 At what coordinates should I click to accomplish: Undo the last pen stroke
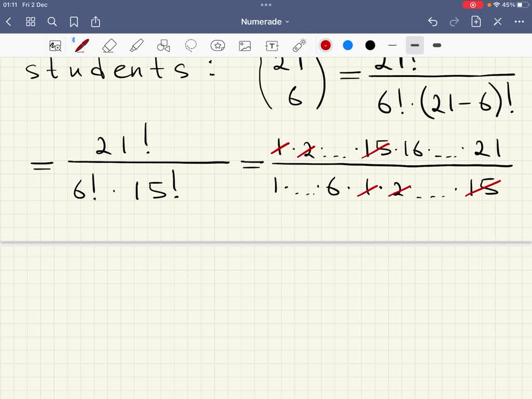(x=433, y=21)
